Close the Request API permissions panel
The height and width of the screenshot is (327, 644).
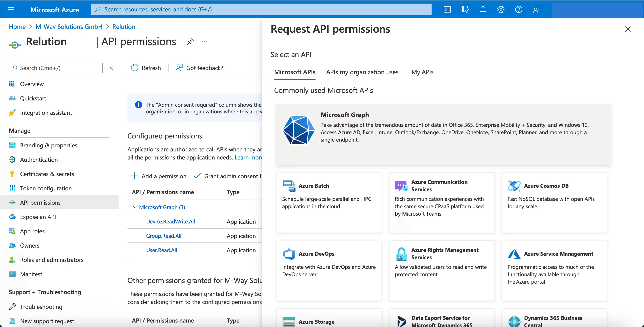coord(628,29)
